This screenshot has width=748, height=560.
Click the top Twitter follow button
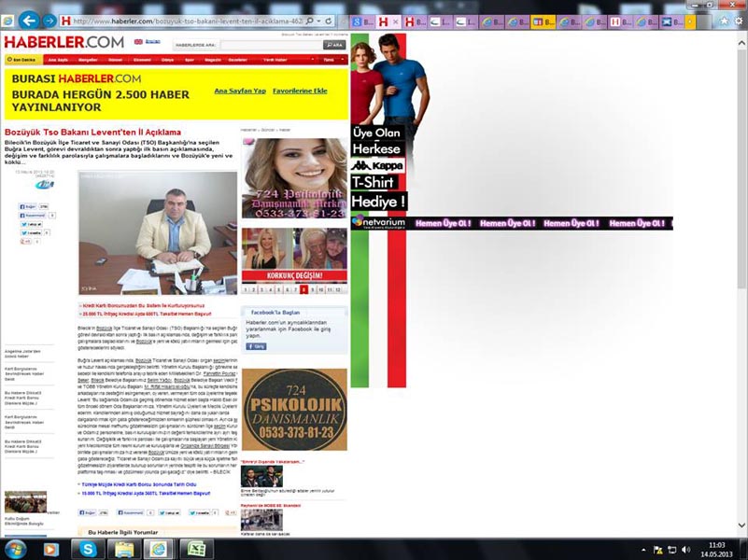(31, 224)
